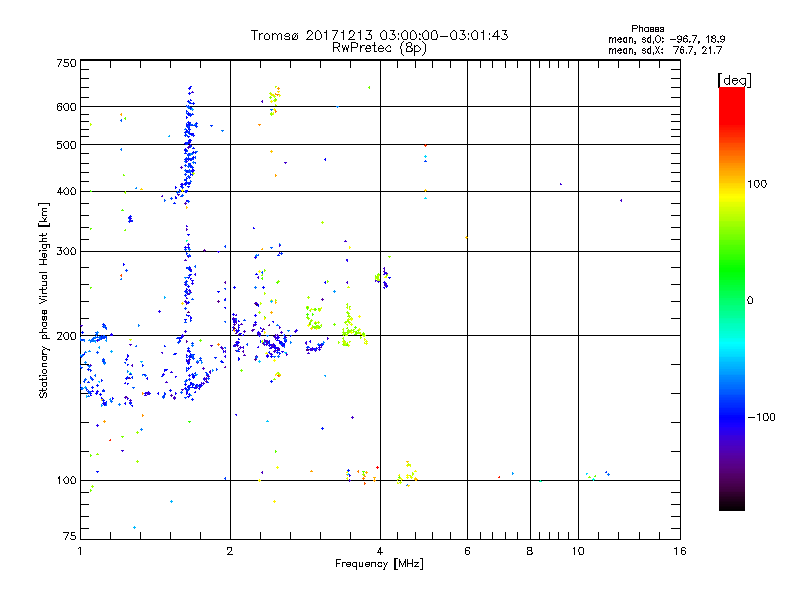Viewport: 800px width, 600px height.
Task: Click the '75' height axis tick label
Action: coord(70,536)
